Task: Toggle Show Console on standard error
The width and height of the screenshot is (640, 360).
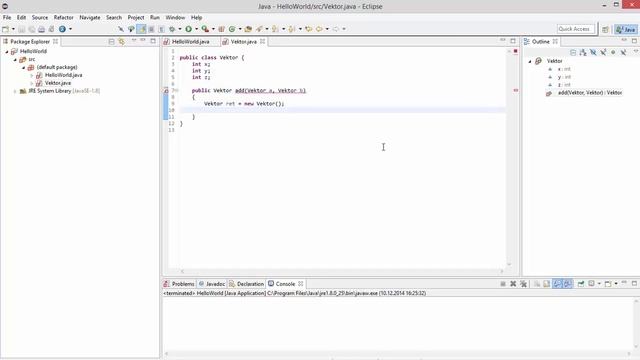Action: (567, 284)
